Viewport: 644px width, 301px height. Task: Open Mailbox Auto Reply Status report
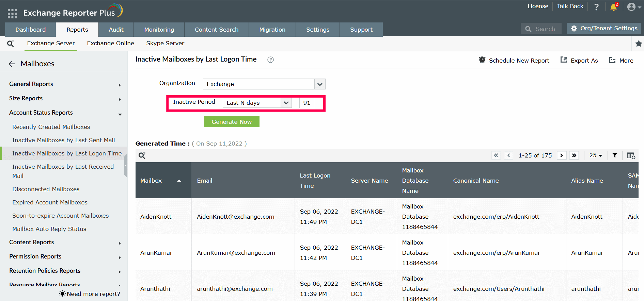point(49,229)
